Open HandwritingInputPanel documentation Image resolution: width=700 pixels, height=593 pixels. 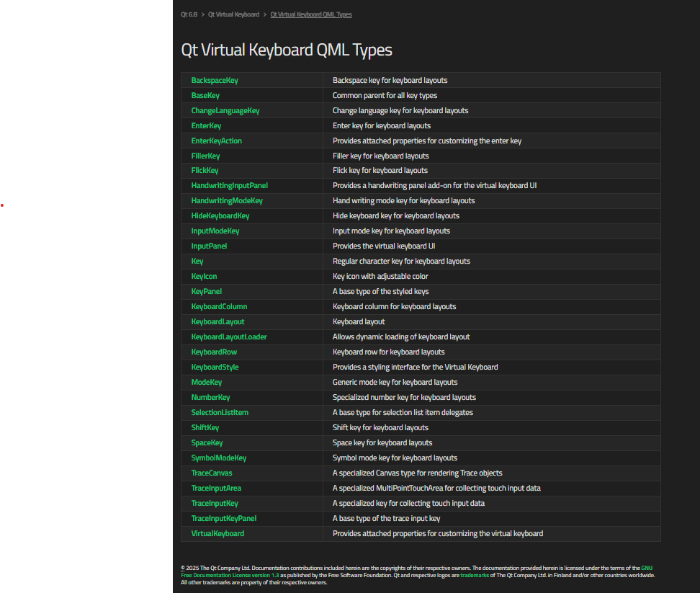click(230, 186)
